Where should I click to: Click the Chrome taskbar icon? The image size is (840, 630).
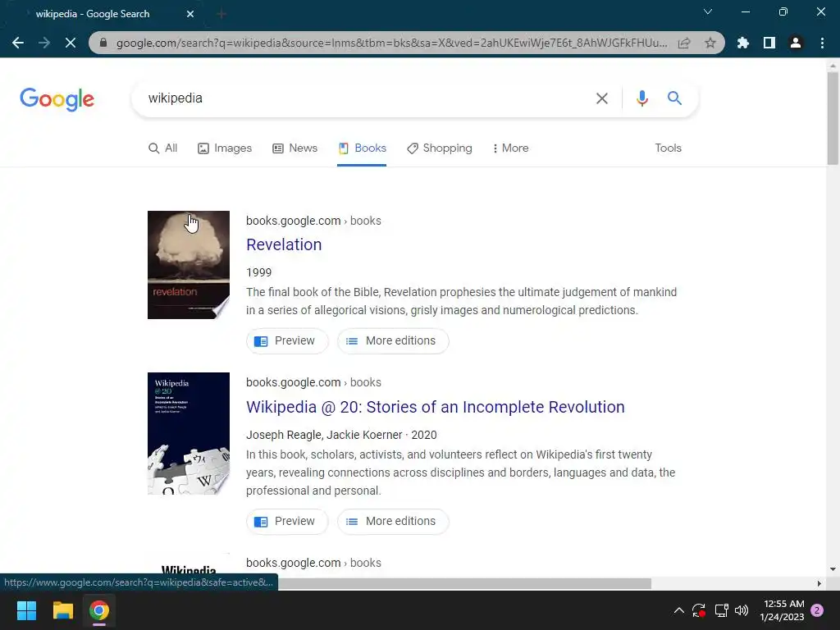point(99,610)
